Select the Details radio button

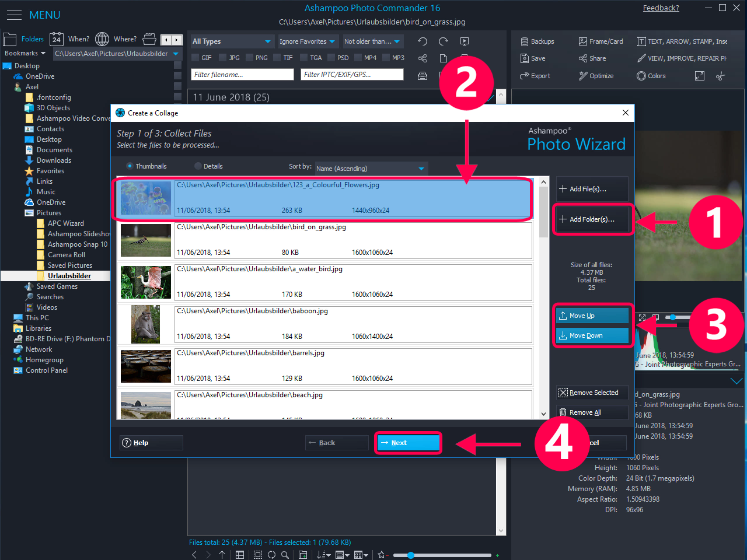coord(198,166)
